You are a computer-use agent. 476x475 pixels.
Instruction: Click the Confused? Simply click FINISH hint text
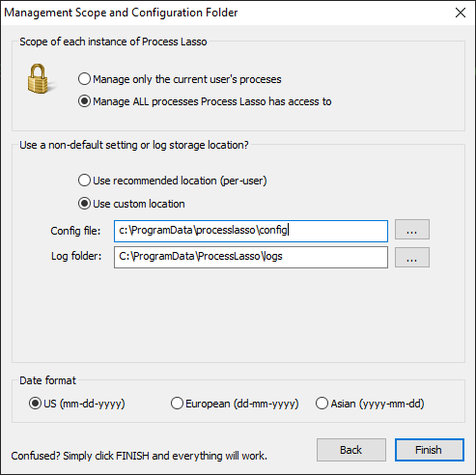139,456
